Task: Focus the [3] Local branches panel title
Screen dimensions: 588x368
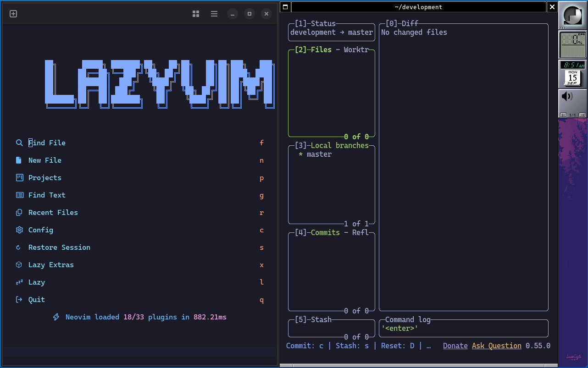Action: (x=332, y=145)
